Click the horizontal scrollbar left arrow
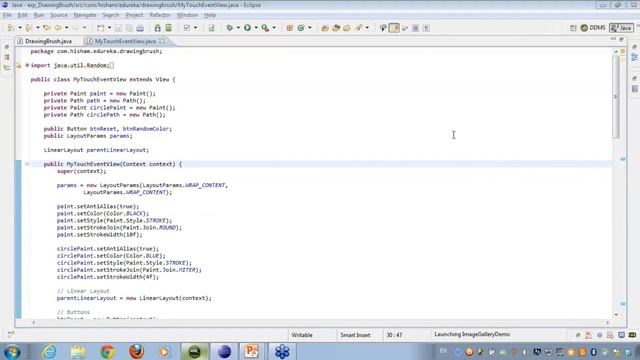Screen dimensions: 640x360 tap(33, 322)
